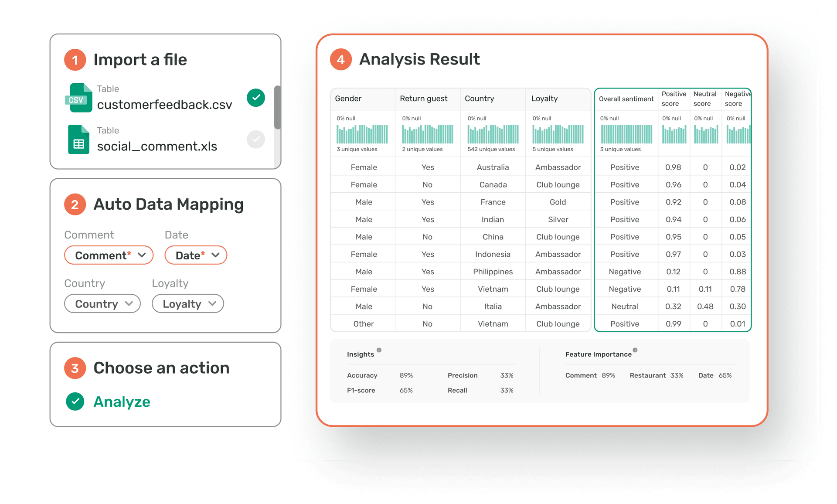Image resolution: width=837 pixels, height=504 pixels.
Task: Select the Overall sentiment column header
Action: click(x=626, y=99)
